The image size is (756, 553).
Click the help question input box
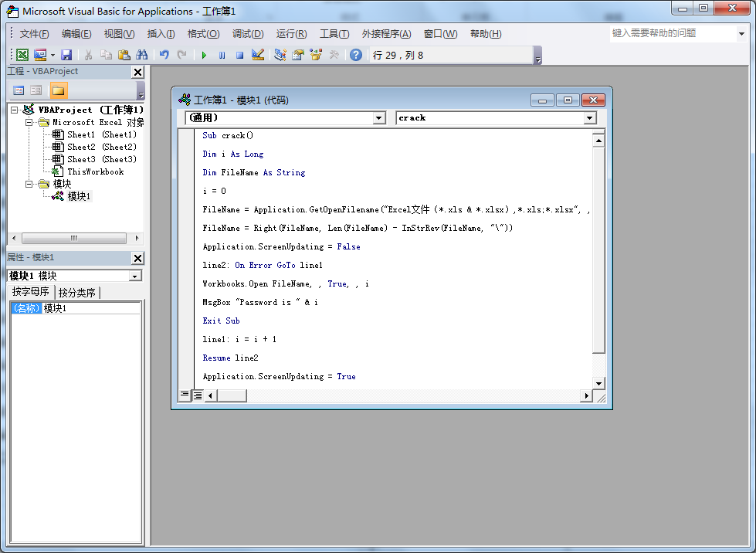point(673,33)
